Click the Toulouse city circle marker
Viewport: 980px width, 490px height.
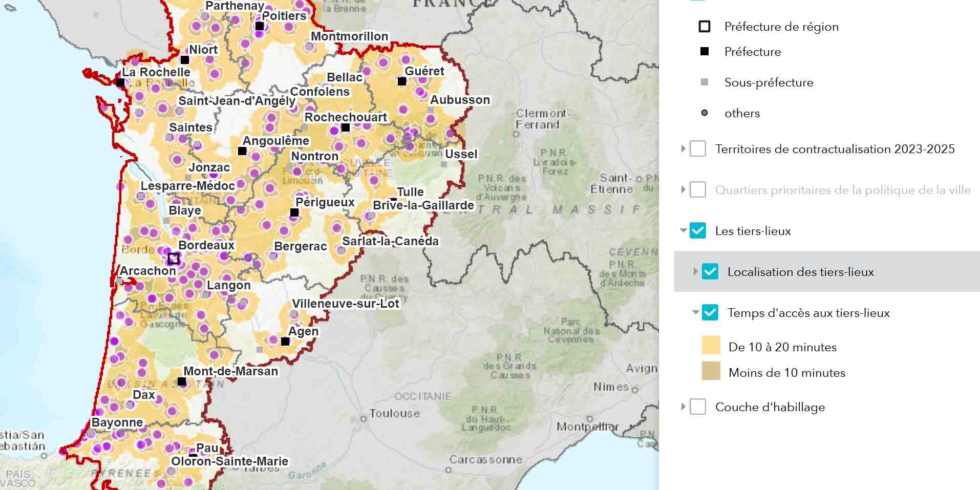(x=363, y=419)
